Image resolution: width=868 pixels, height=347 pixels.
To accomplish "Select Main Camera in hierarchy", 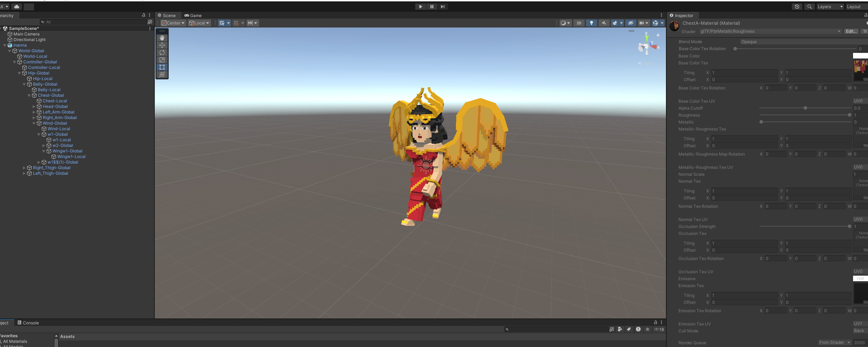I will point(26,34).
